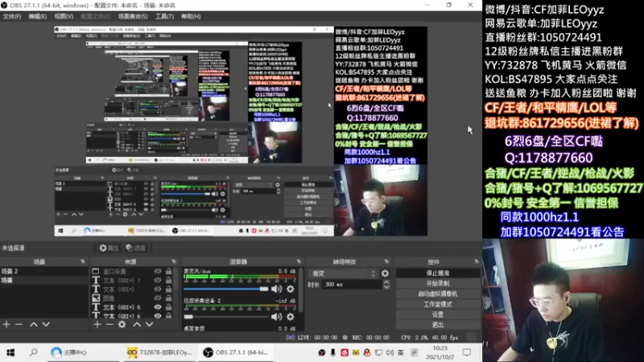Open Windows notification center icon
Image resolution: width=644 pixels, height=362 pixels.
pos(467,352)
